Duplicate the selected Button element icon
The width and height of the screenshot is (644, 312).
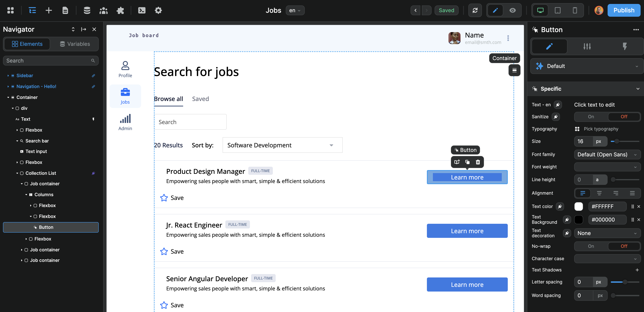[467, 162]
